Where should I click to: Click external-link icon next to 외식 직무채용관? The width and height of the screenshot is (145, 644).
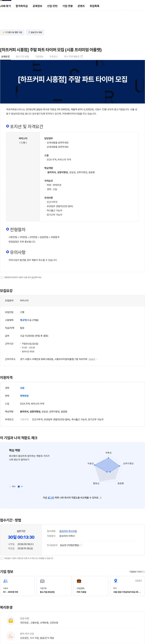click(x=81, y=57)
